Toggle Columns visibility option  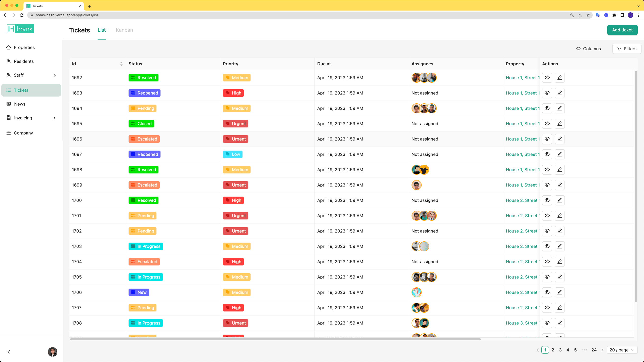pos(588,49)
